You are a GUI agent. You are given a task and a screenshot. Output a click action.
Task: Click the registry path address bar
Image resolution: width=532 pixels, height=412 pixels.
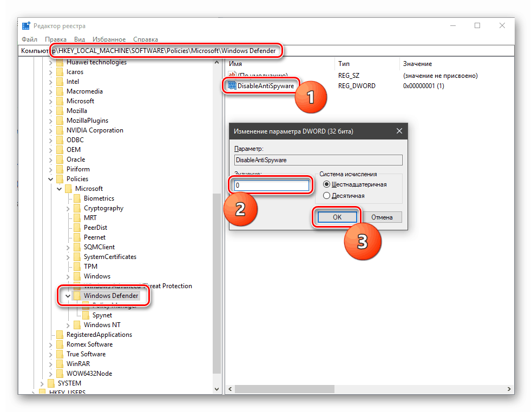tap(266, 51)
